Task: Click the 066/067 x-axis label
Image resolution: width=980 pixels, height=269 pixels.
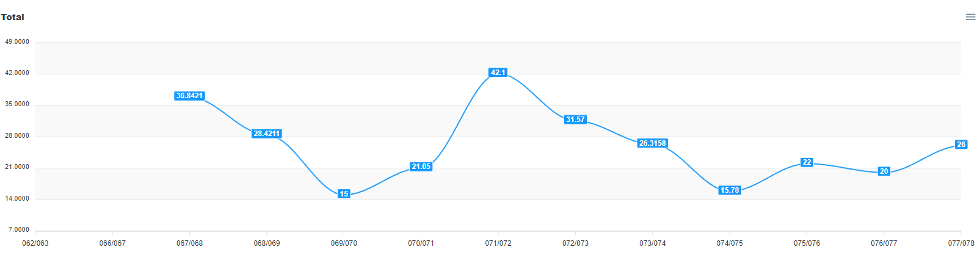Action: (x=112, y=243)
